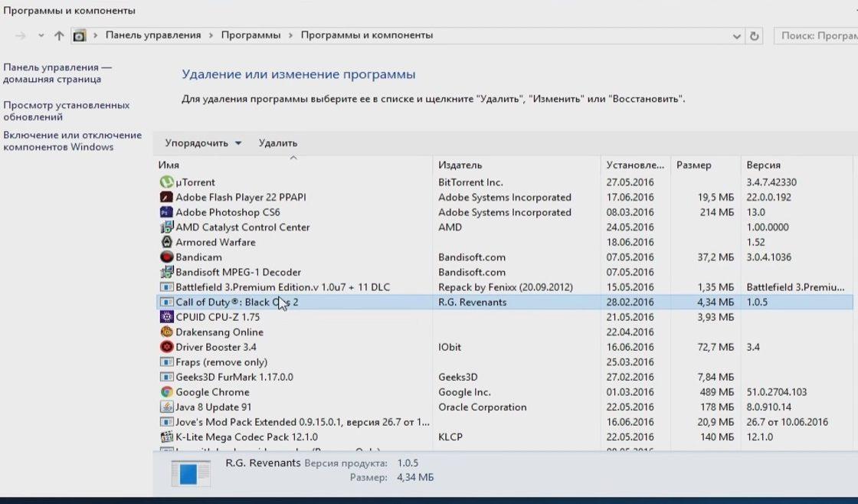Click the Call of Duty Black Ops 2 icon
Image resolution: width=858 pixels, height=504 pixels.
166,302
